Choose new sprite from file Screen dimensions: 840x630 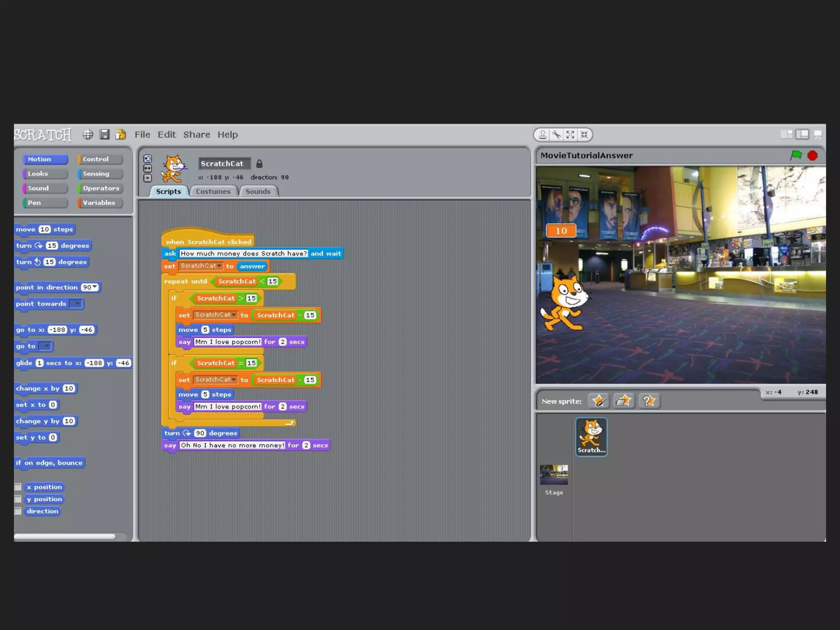pos(623,401)
